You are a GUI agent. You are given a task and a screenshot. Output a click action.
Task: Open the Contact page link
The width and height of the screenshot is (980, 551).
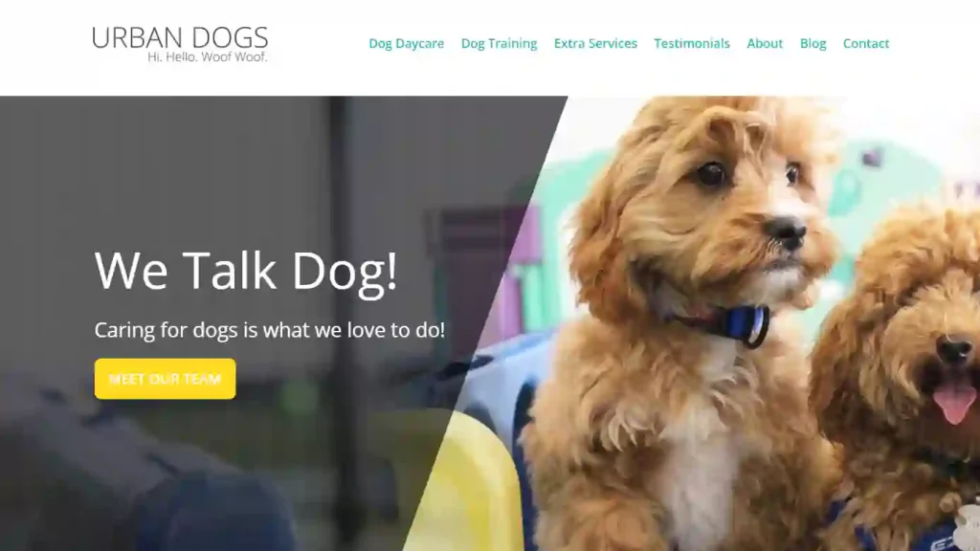[865, 43]
